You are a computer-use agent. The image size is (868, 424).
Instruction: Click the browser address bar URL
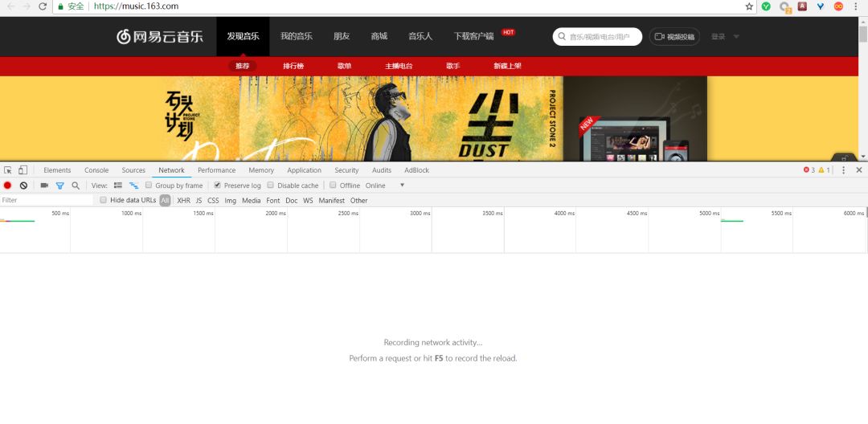click(136, 6)
